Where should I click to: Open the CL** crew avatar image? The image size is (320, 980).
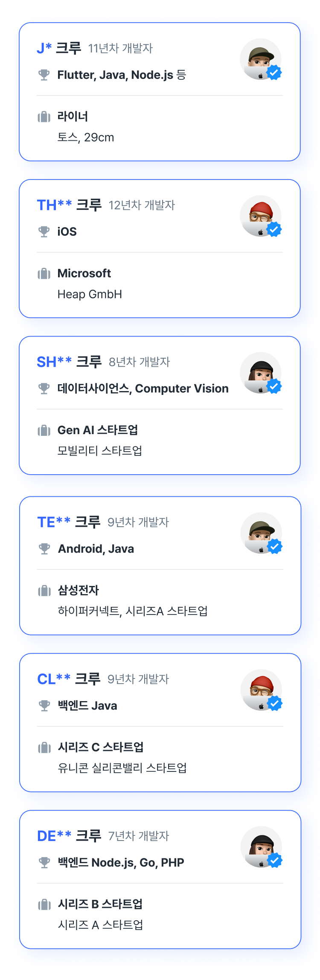(x=261, y=690)
